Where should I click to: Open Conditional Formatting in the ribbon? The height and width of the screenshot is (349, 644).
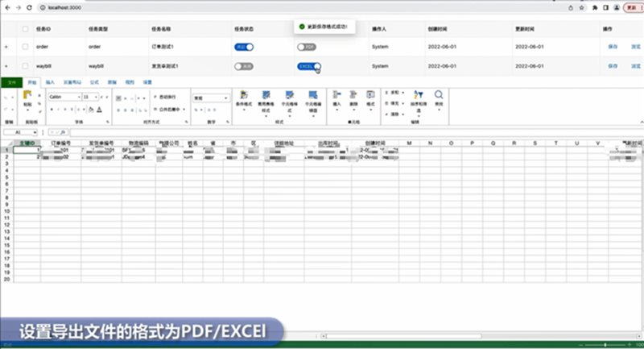244,100
